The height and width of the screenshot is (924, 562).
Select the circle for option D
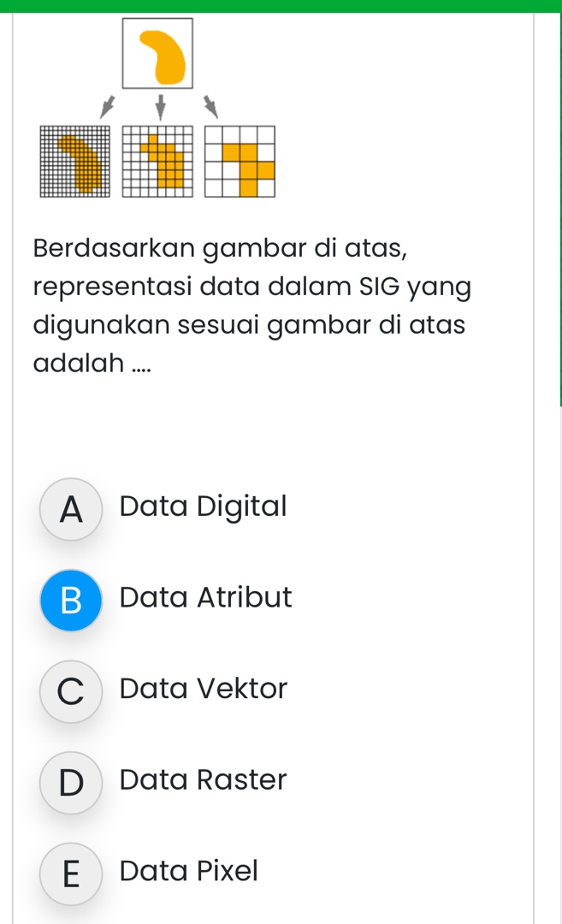[71, 782]
